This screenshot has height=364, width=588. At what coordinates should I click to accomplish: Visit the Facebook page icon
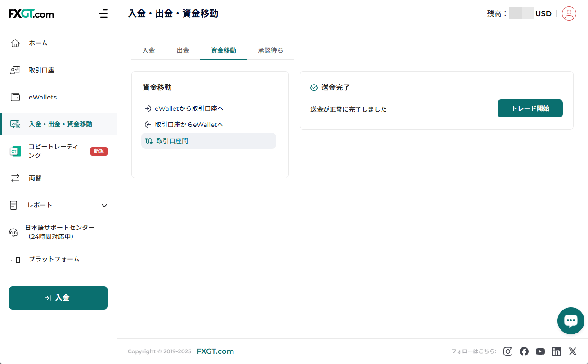coord(524,351)
